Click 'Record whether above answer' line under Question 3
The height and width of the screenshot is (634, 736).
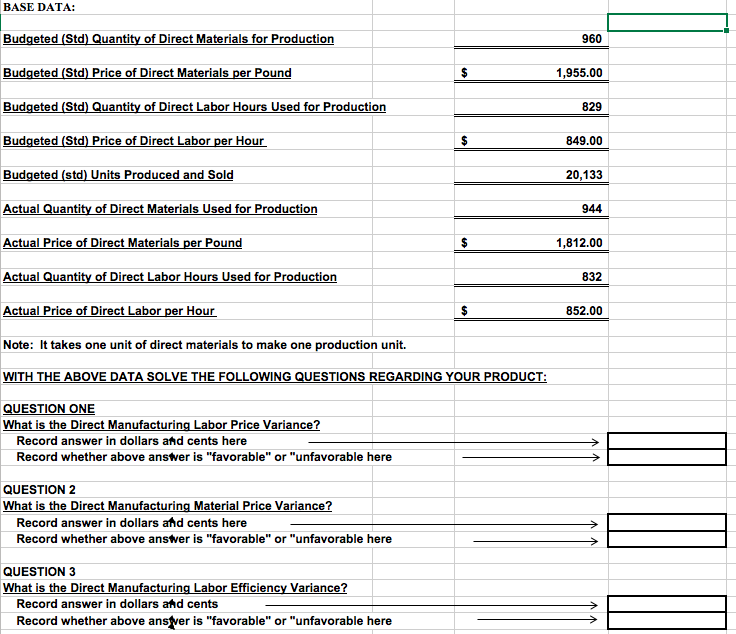[204, 621]
